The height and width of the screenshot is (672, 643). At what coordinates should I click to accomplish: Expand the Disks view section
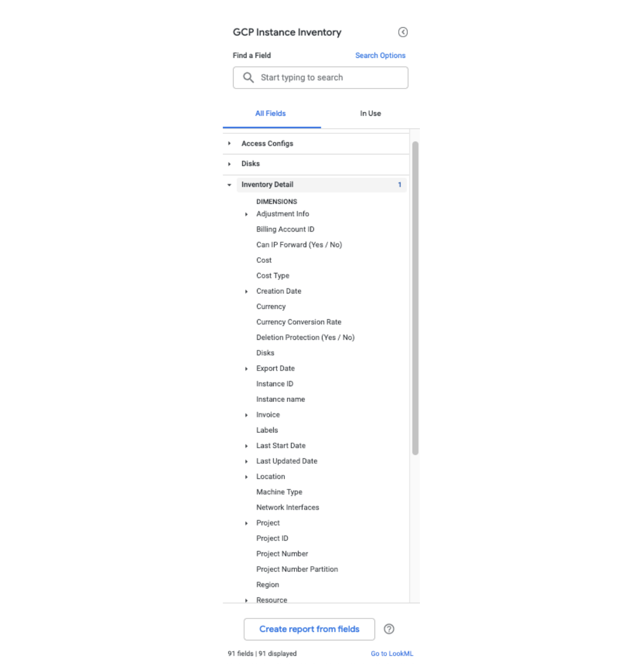click(x=229, y=164)
